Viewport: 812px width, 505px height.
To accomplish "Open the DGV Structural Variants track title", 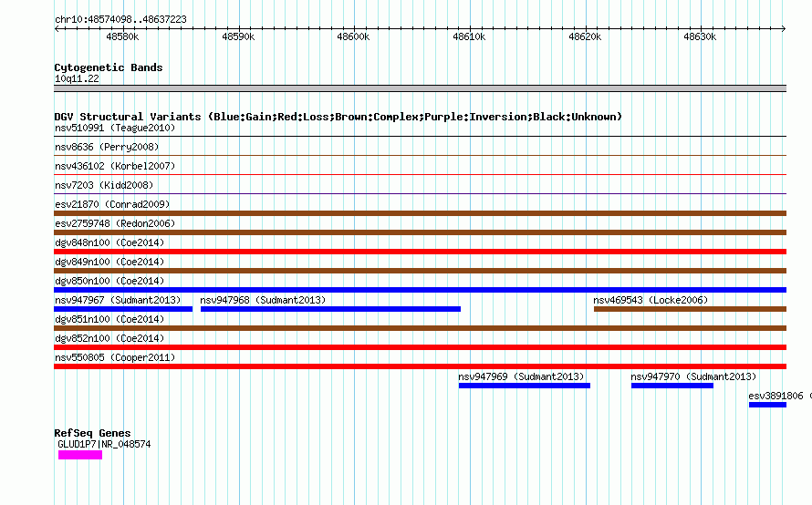I will tap(338, 117).
